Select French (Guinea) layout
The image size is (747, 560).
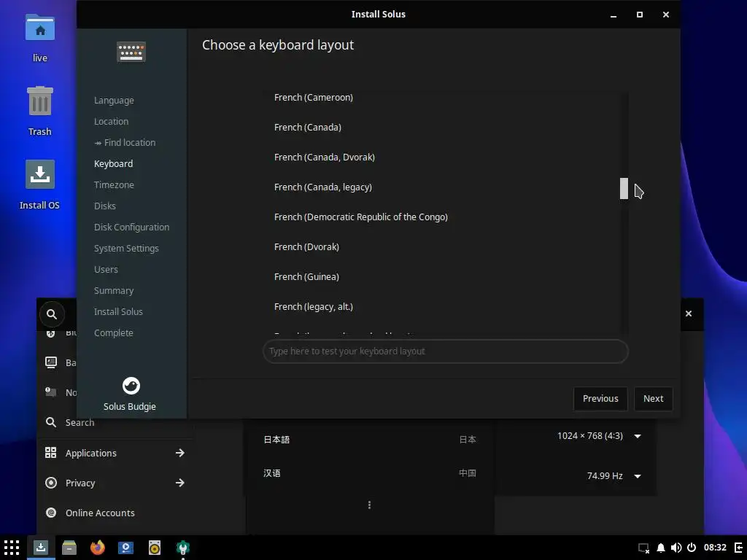(x=441, y=276)
